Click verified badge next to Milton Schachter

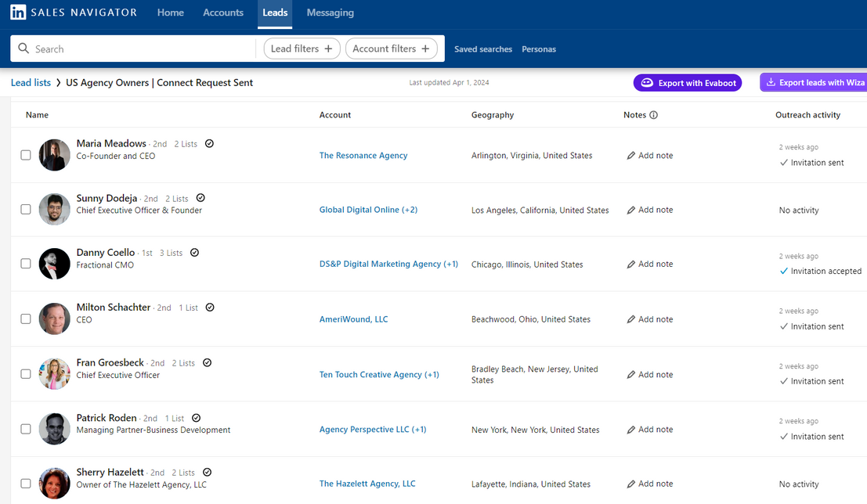pyautogui.click(x=210, y=308)
